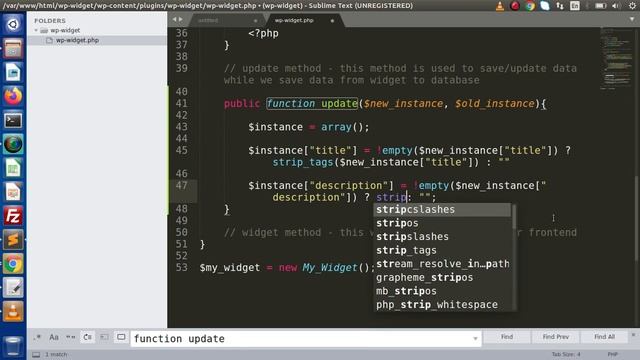Screen dimensions: 640x360
Task: Choose mb_stripos completion
Action: click(x=442, y=291)
